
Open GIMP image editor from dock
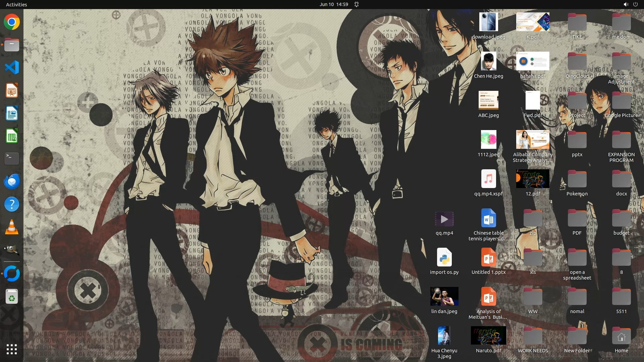(x=12, y=250)
